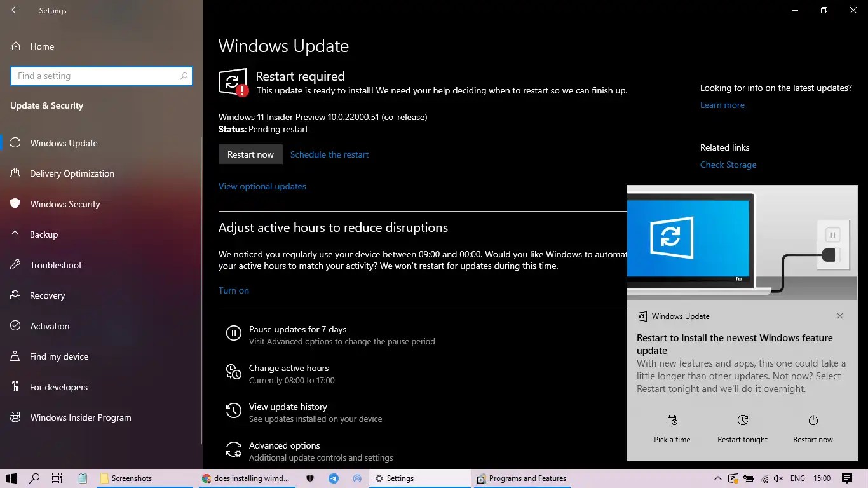Open Activation checkmark item in sidebar
868x488 pixels.
tap(16, 326)
